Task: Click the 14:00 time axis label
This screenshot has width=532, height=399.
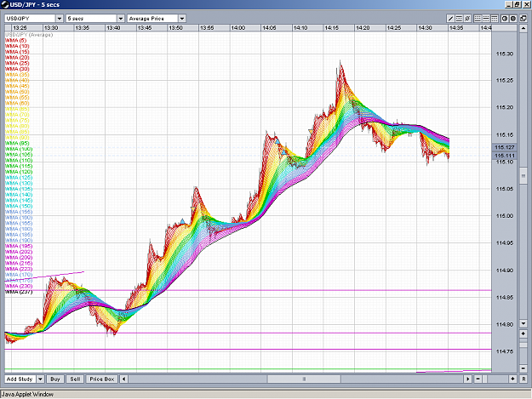Action: tap(238, 28)
